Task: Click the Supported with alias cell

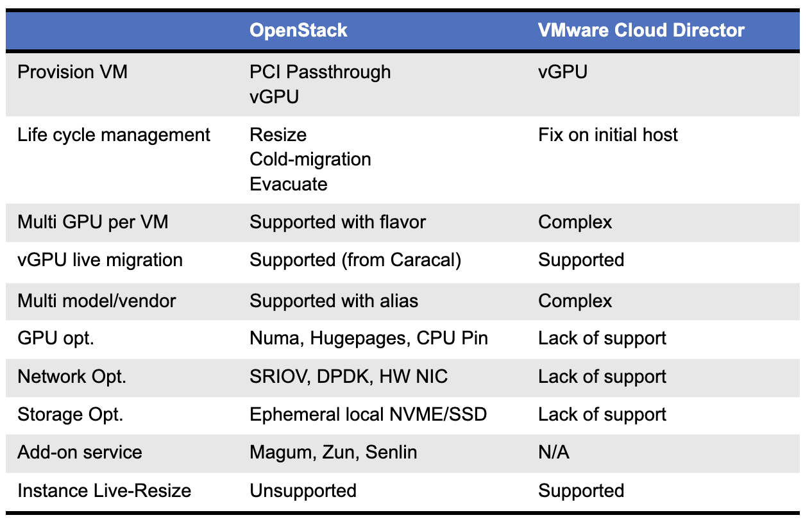Action: click(x=334, y=301)
